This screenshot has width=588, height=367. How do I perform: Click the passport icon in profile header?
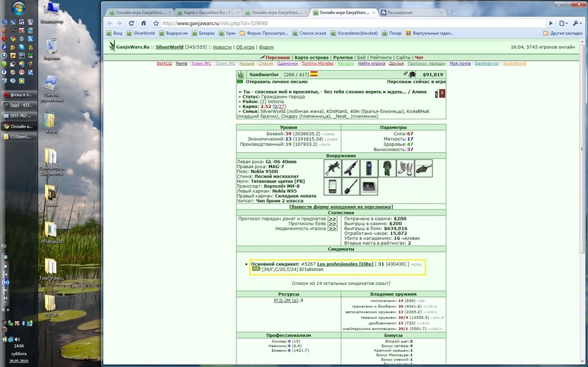point(442,93)
